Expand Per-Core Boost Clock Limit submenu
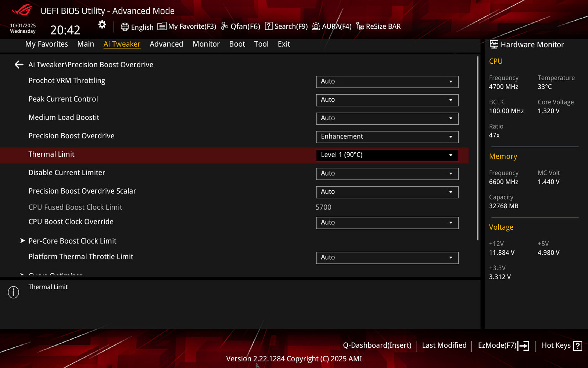Screen dimensions: 588x368 [72, 241]
